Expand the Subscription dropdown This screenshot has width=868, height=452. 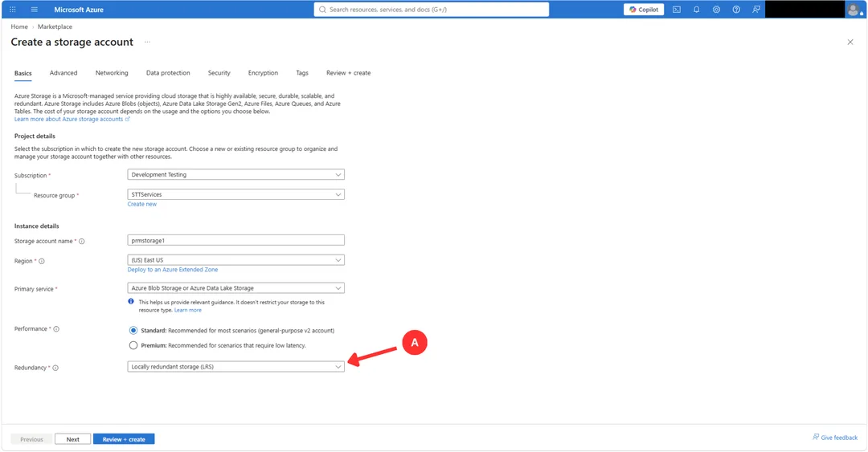click(x=235, y=175)
